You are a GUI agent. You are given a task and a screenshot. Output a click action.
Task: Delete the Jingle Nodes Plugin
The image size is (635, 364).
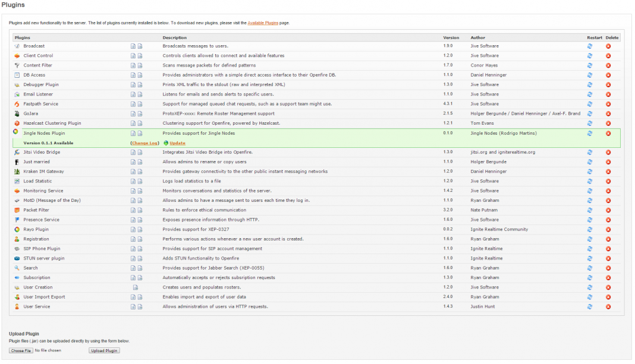pyautogui.click(x=608, y=134)
